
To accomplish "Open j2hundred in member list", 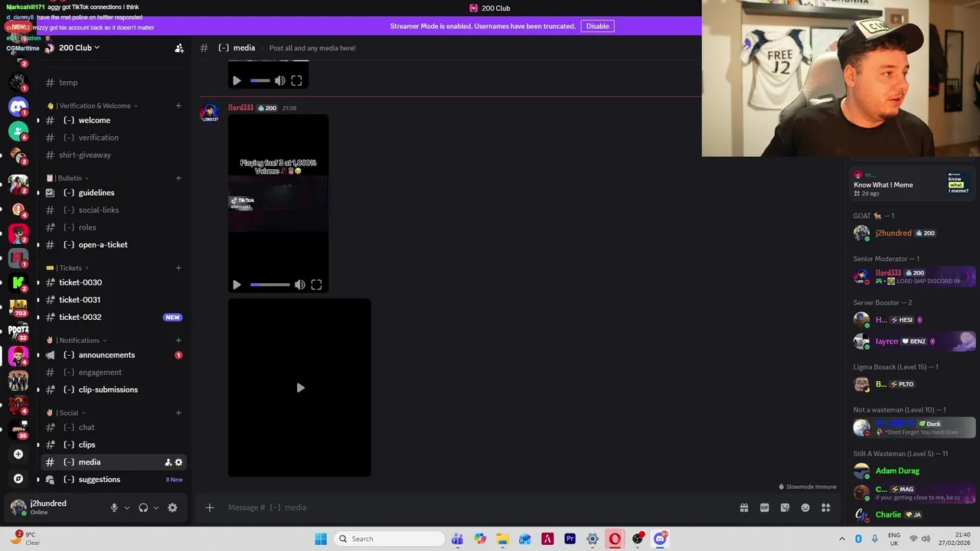I will pos(914,233).
